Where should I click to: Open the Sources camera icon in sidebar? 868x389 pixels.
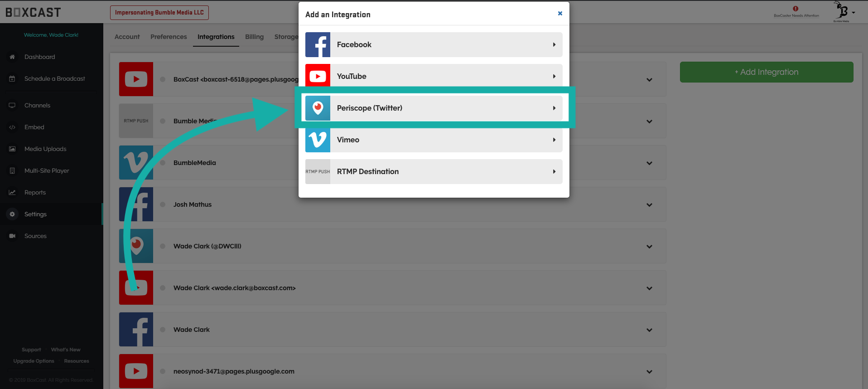tap(12, 236)
